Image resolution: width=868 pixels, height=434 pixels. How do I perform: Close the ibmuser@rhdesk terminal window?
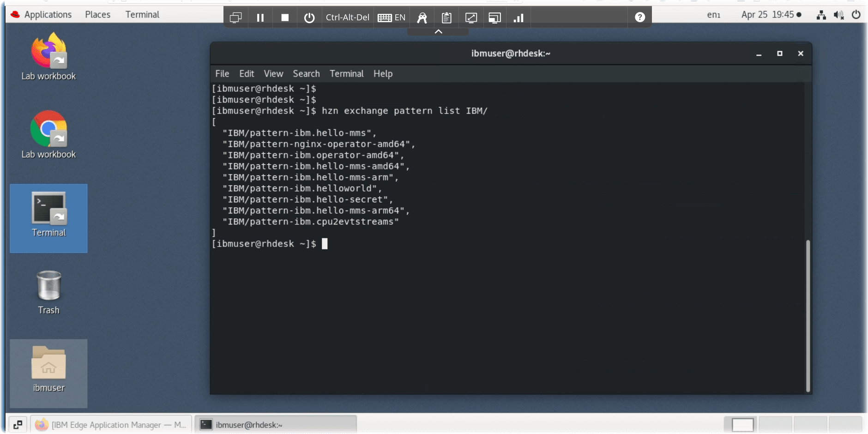point(801,54)
